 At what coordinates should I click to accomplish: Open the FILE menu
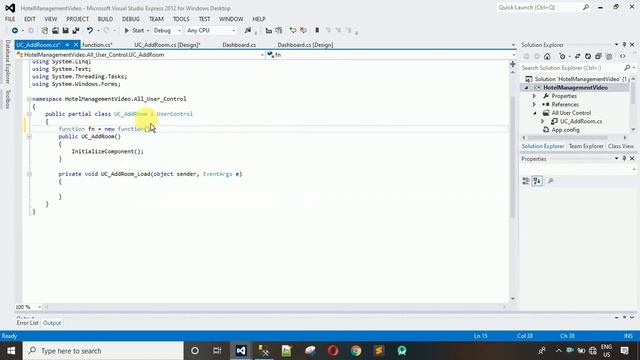pyautogui.click(x=10, y=19)
